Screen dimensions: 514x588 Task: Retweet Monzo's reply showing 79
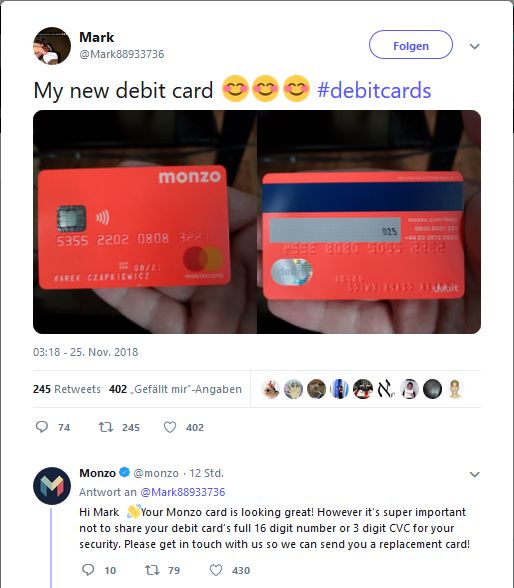point(152,570)
